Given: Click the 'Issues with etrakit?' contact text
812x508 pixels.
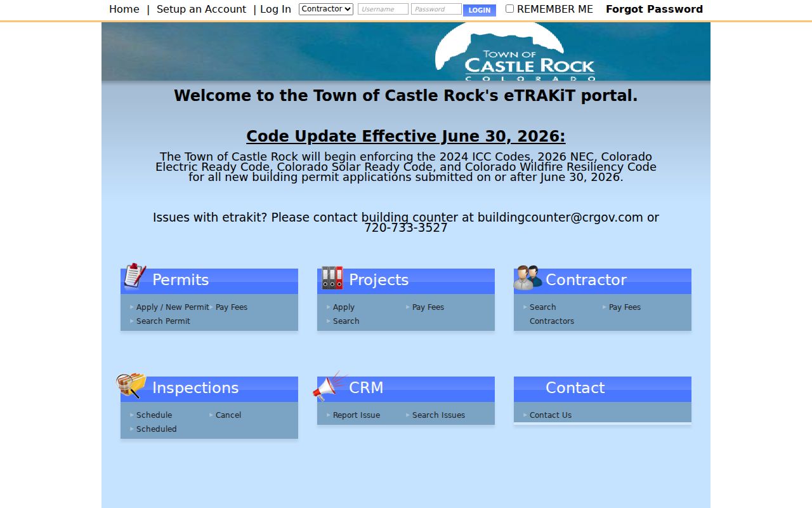Looking at the screenshot, I should (406, 222).
